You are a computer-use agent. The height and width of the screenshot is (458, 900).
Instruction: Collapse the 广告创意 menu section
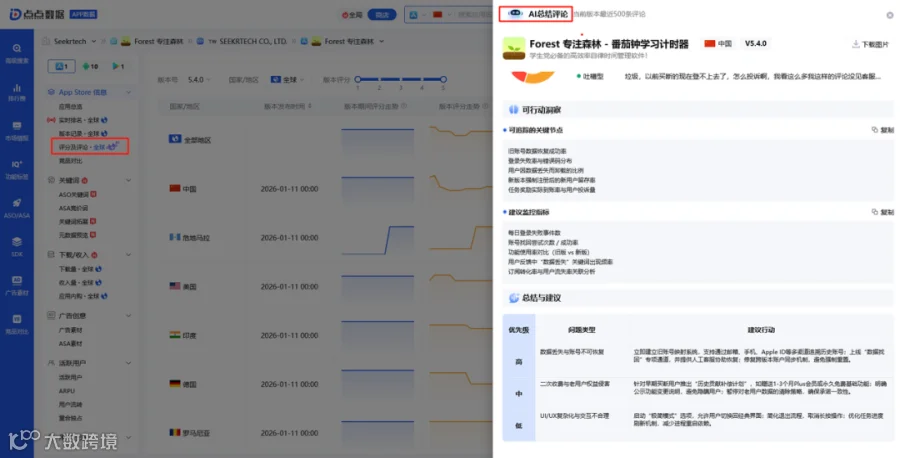click(128, 316)
